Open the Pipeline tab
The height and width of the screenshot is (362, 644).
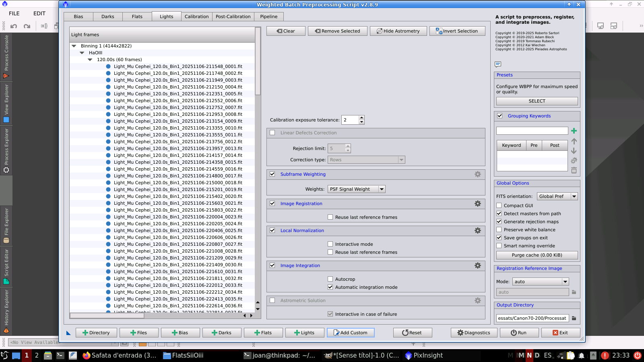268,16
